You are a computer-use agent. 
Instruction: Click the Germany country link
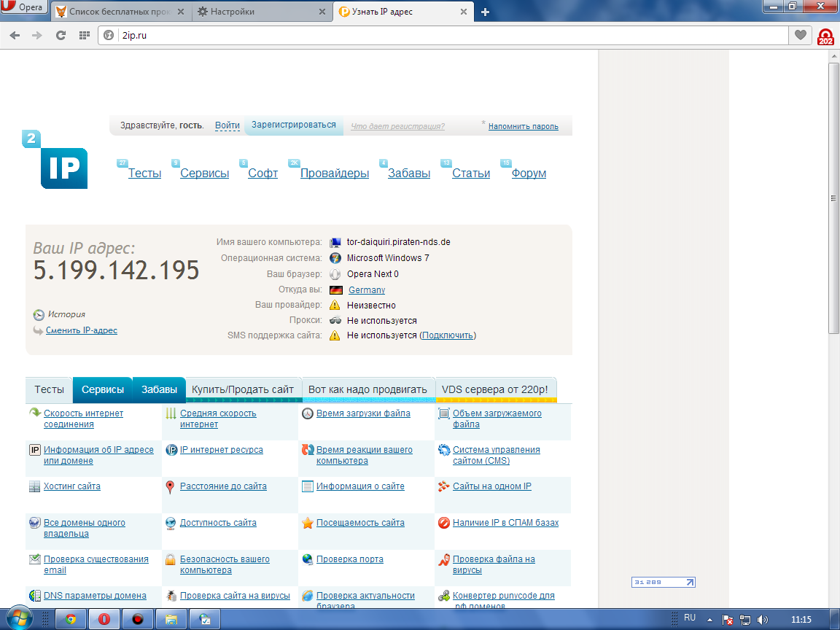[367, 289]
